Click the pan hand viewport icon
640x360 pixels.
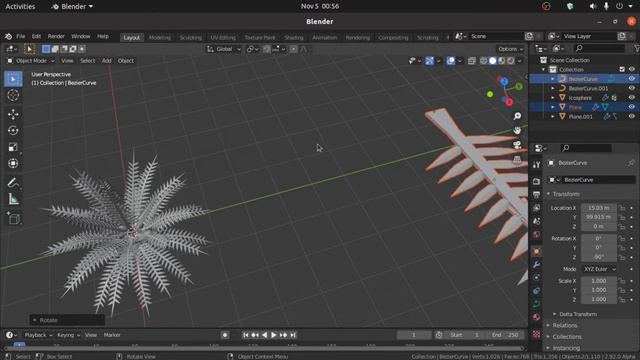(x=517, y=131)
